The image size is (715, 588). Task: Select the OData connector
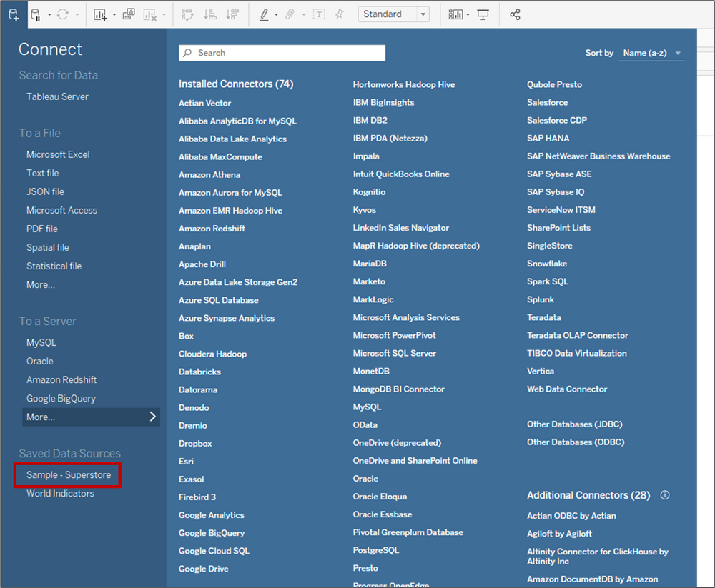point(365,425)
